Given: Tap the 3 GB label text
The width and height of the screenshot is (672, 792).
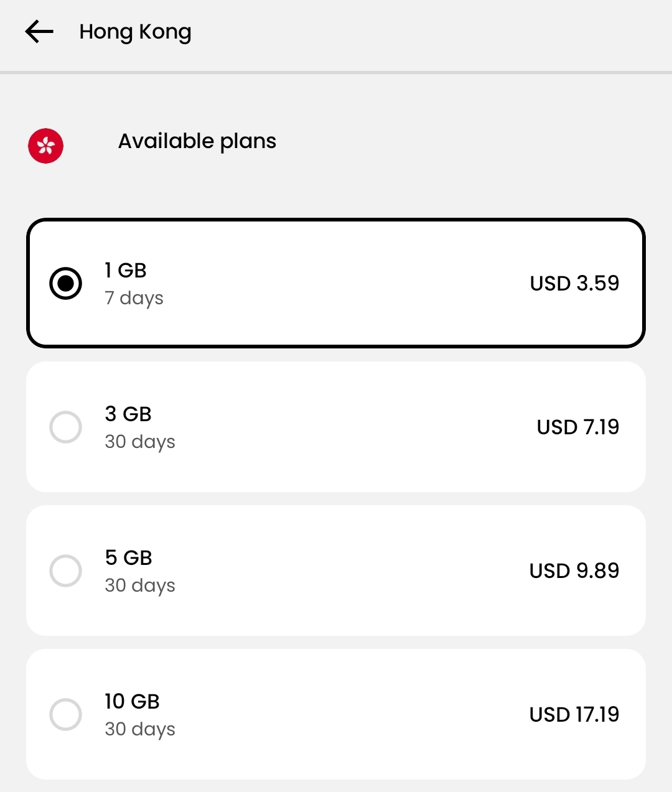Looking at the screenshot, I should (128, 414).
